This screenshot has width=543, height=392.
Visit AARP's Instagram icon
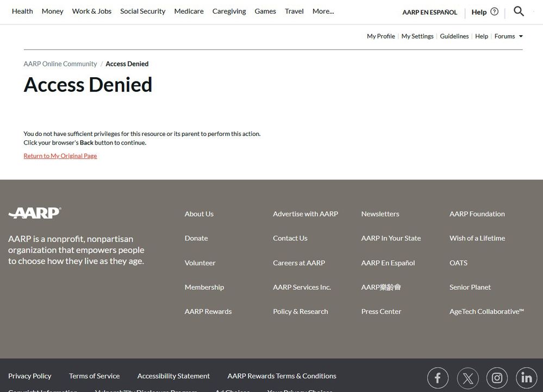coord(497,378)
